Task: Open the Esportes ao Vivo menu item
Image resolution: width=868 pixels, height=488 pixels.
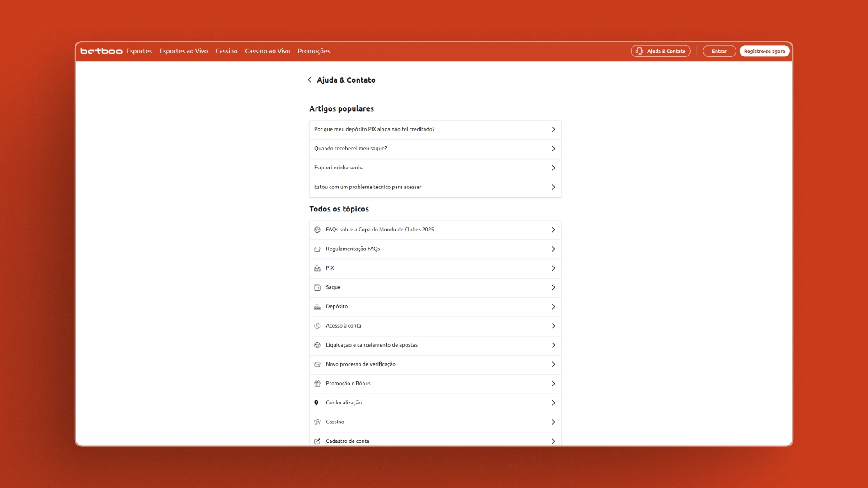Action: [184, 51]
